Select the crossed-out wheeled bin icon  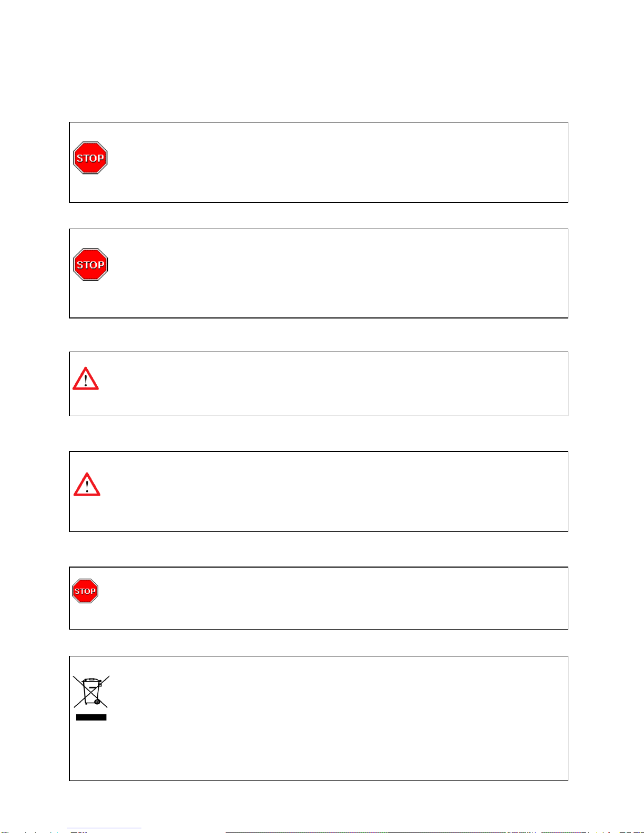(91, 691)
